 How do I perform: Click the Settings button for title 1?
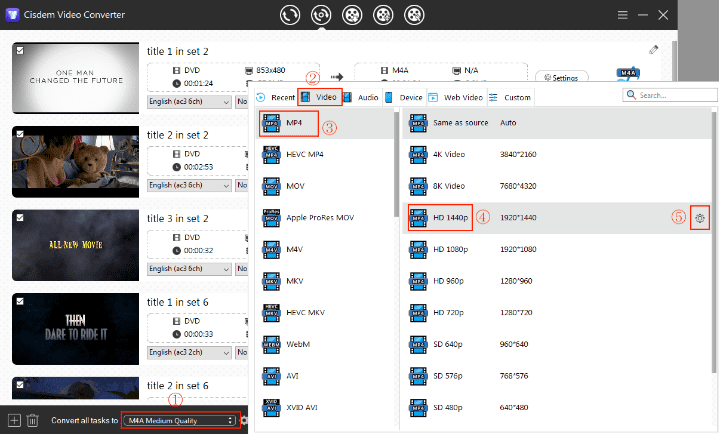(561, 78)
